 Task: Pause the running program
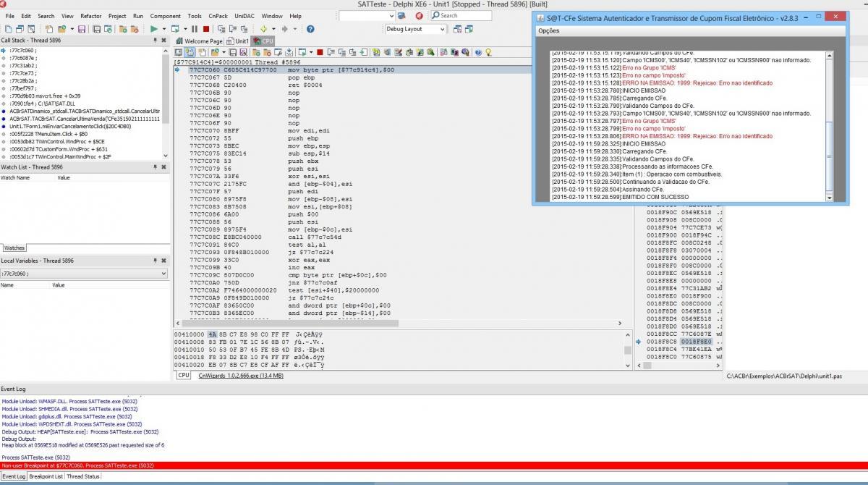click(x=194, y=29)
